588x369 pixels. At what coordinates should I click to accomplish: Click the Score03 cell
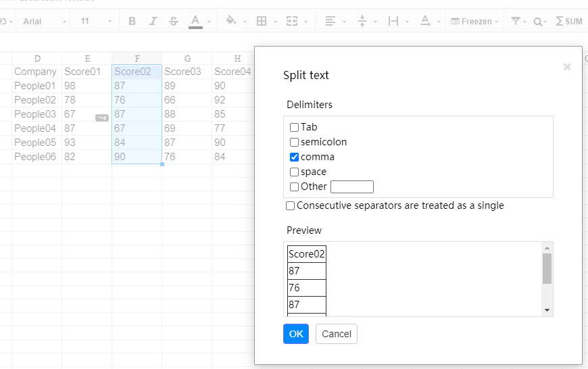coord(187,72)
